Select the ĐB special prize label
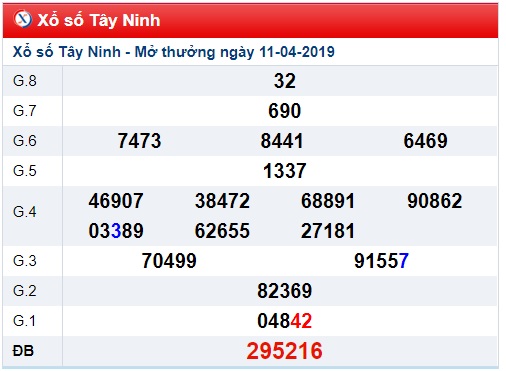 (x=23, y=351)
